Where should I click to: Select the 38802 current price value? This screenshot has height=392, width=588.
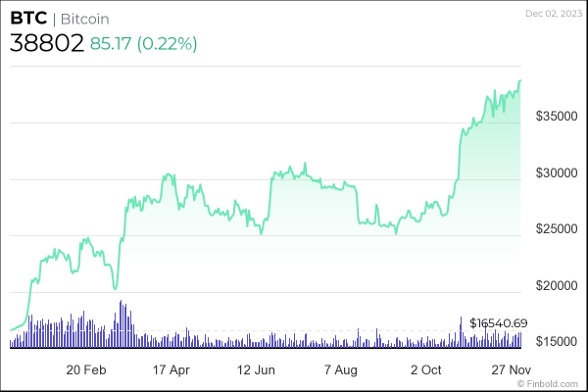(45, 43)
